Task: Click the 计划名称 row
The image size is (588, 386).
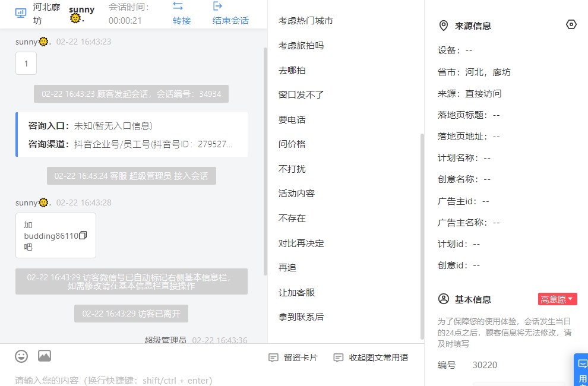Action: click(464, 158)
